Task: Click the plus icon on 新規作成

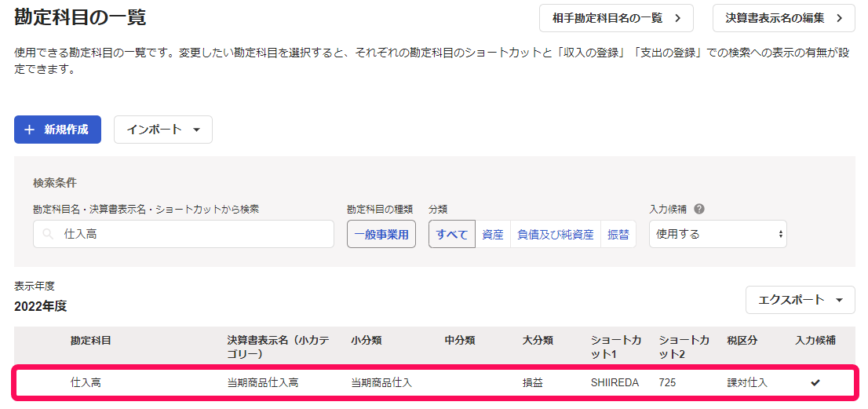Action: [x=30, y=130]
